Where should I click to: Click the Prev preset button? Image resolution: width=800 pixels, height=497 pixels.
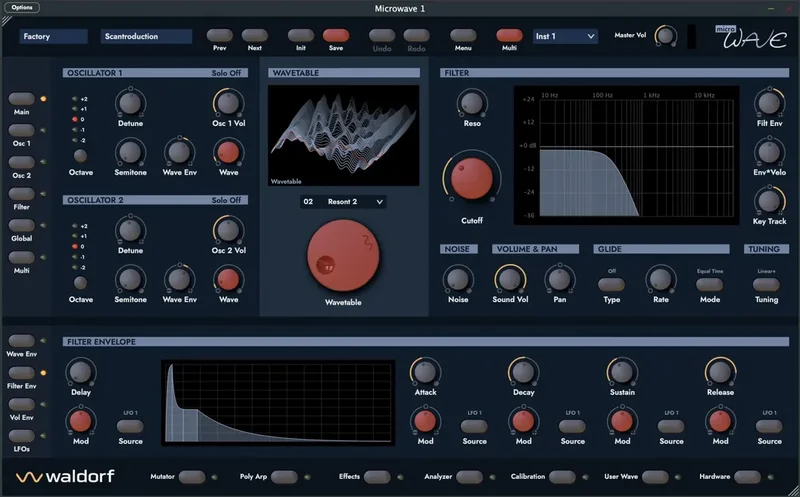point(219,35)
